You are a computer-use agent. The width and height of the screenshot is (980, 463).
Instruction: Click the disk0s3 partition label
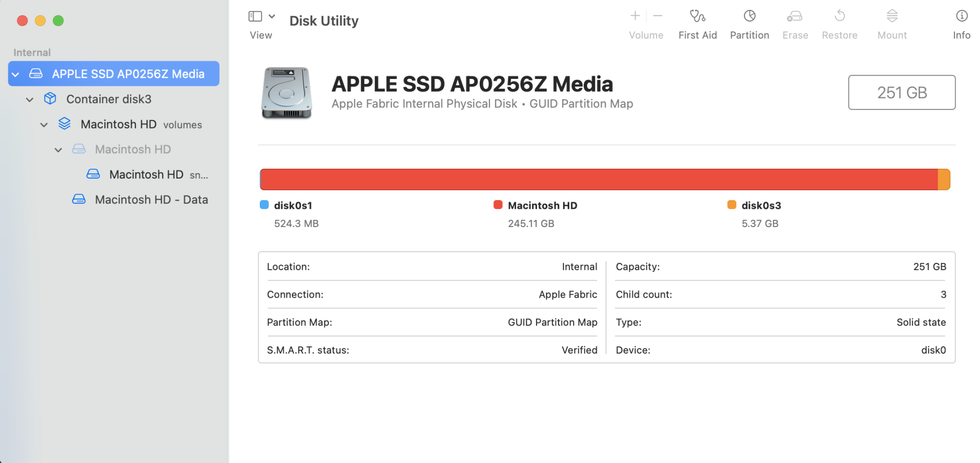coord(761,206)
